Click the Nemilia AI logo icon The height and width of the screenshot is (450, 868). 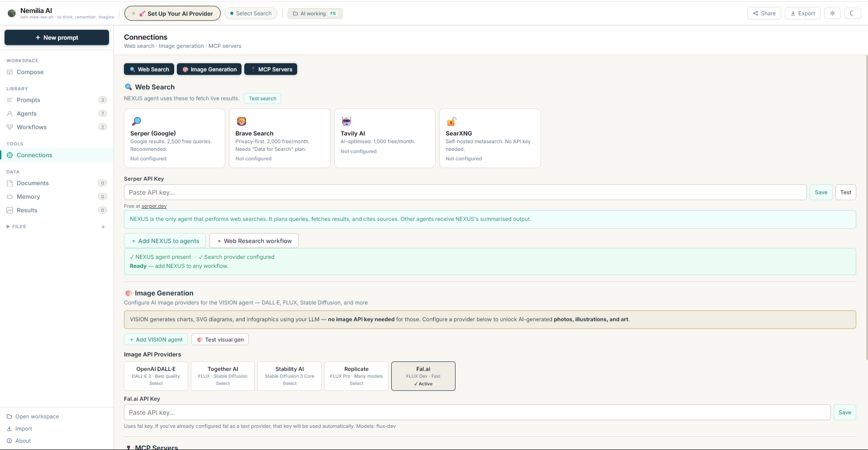click(x=12, y=14)
